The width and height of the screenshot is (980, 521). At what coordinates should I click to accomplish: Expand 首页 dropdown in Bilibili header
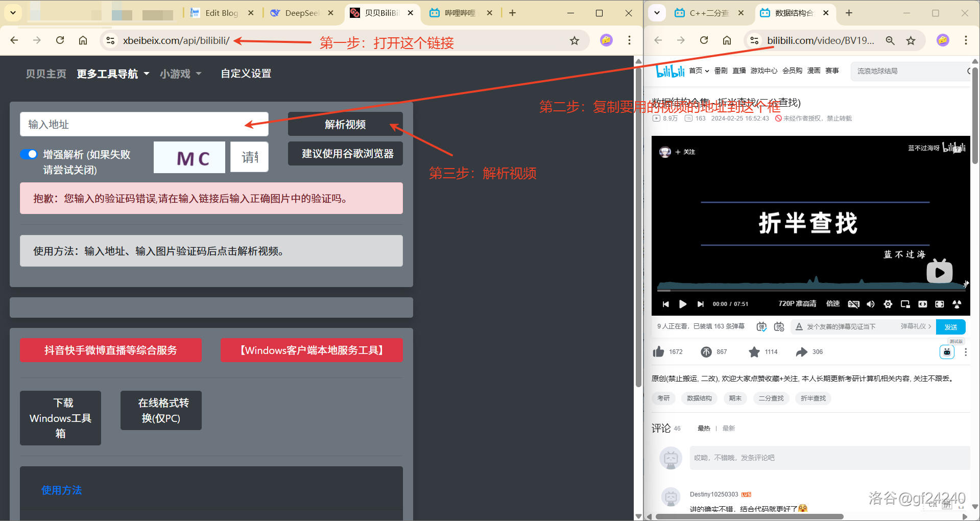(699, 70)
